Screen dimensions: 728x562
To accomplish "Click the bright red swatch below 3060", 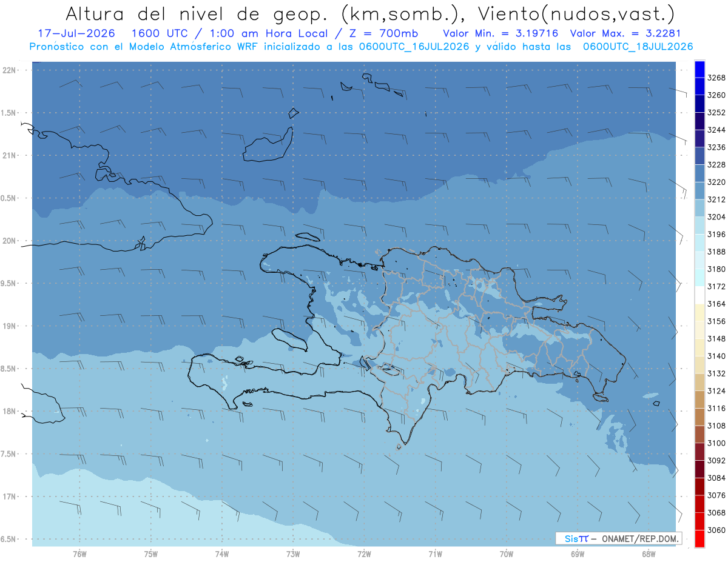I will 699,538.
